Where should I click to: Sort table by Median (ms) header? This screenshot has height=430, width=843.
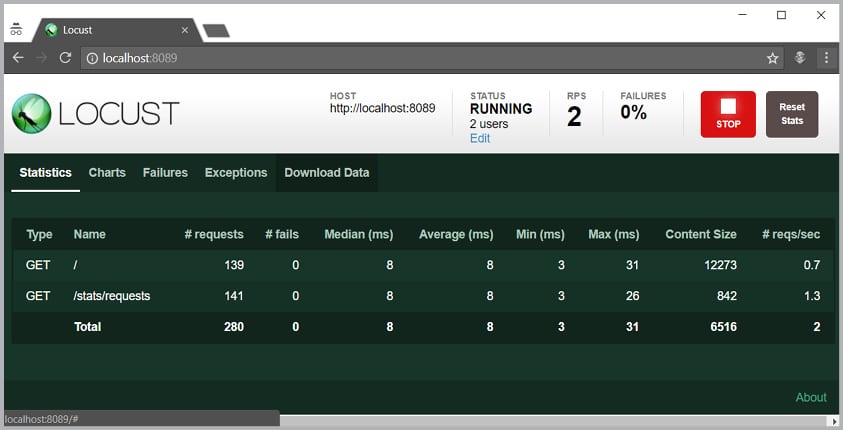pos(358,235)
